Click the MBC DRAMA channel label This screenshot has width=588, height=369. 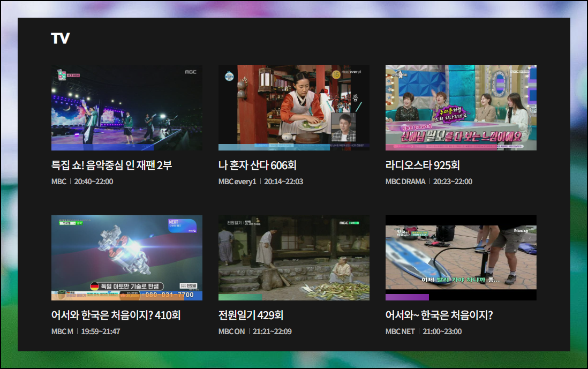coord(405,182)
